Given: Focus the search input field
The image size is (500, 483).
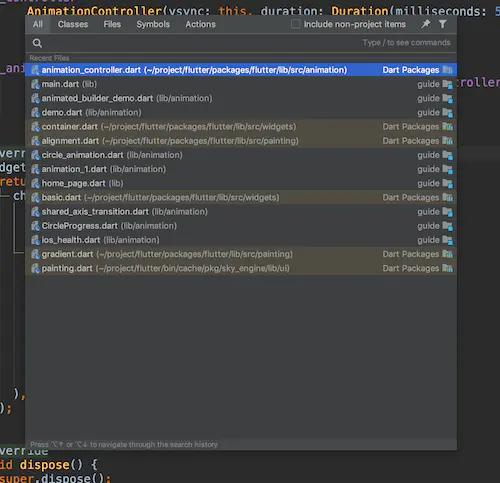Looking at the screenshot, I should (x=241, y=43).
